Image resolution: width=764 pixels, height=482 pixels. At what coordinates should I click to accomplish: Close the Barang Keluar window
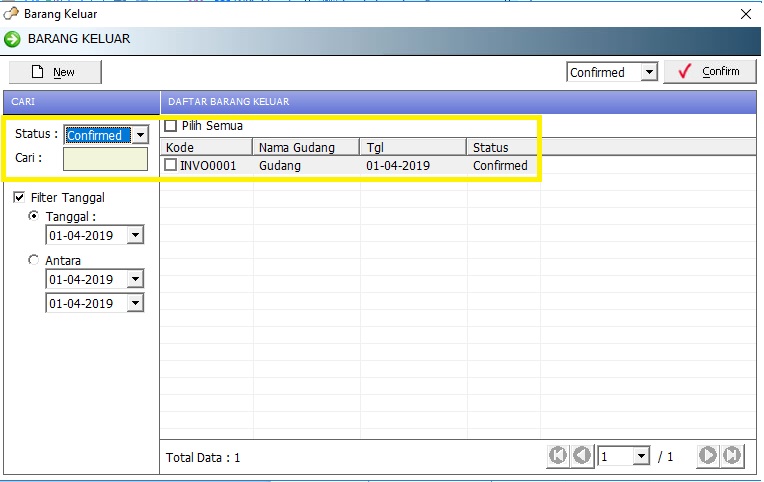745,14
